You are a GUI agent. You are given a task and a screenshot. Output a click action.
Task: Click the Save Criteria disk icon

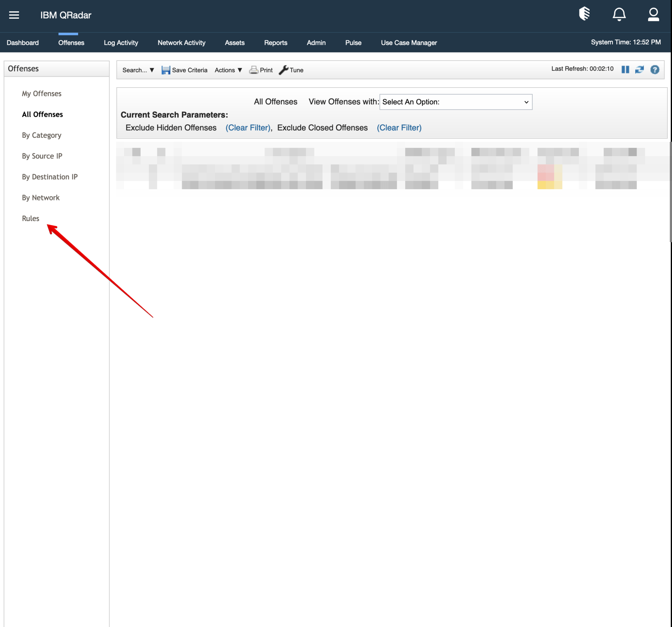pyautogui.click(x=166, y=70)
